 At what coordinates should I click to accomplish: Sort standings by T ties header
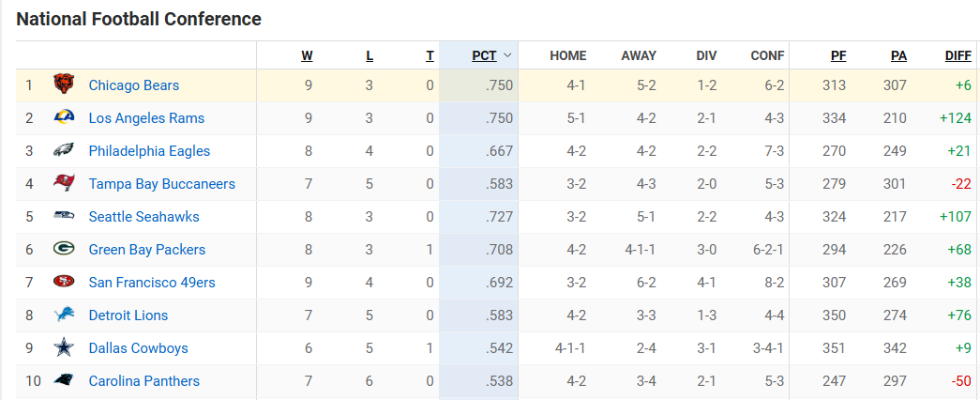tap(430, 55)
